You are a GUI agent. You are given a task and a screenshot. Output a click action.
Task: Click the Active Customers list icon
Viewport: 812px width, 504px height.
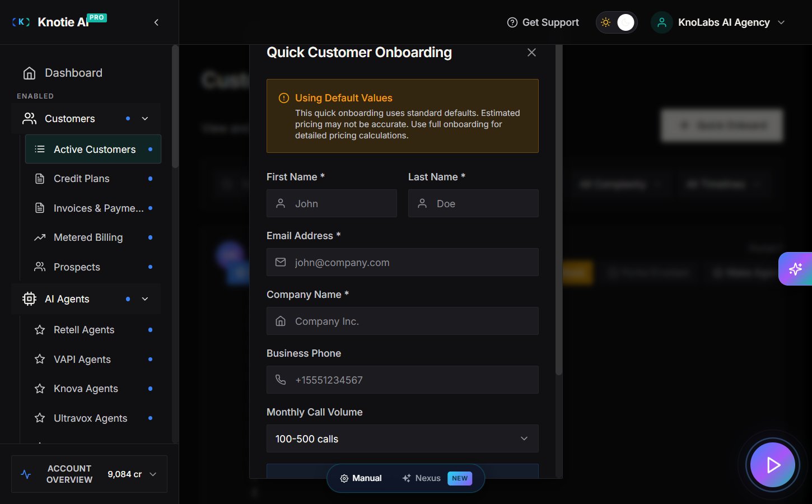(40, 149)
